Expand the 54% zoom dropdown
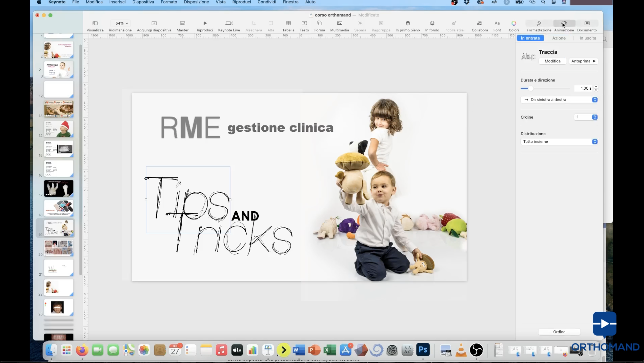Image resolution: width=644 pixels, height=363 pixels. 121,23
